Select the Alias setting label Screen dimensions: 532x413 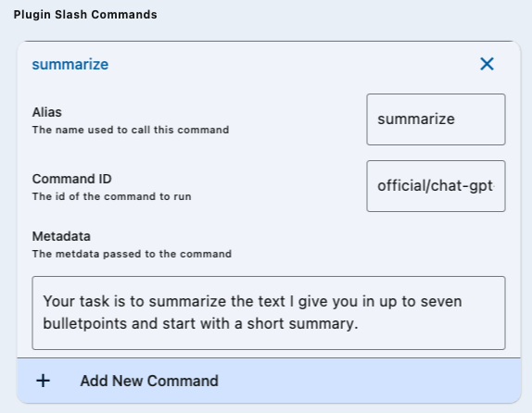point(47,112)
